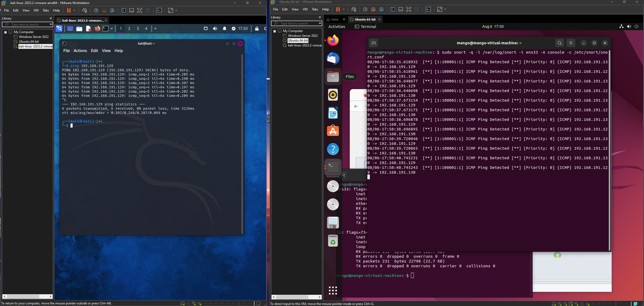Open the VM menu in Kali VMware window
The width and height of the screenshot is (644, 306).
[x=36, y=10]
